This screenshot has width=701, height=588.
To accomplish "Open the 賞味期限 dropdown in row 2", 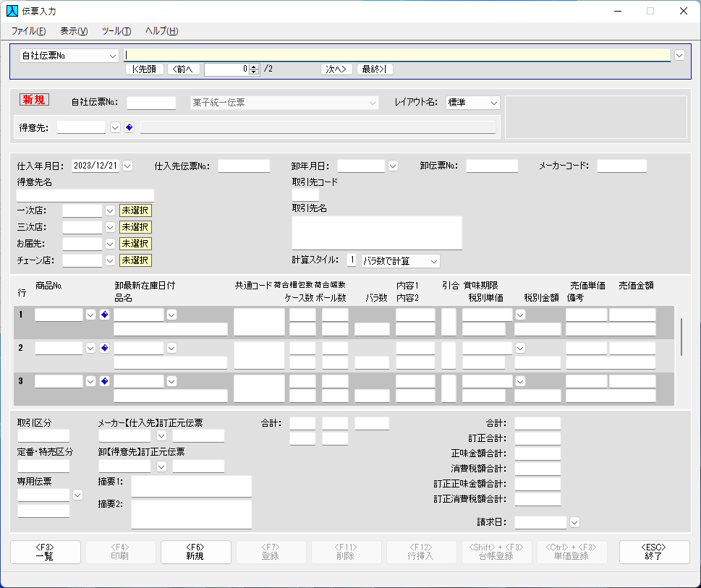I will (x=520, y=348).
